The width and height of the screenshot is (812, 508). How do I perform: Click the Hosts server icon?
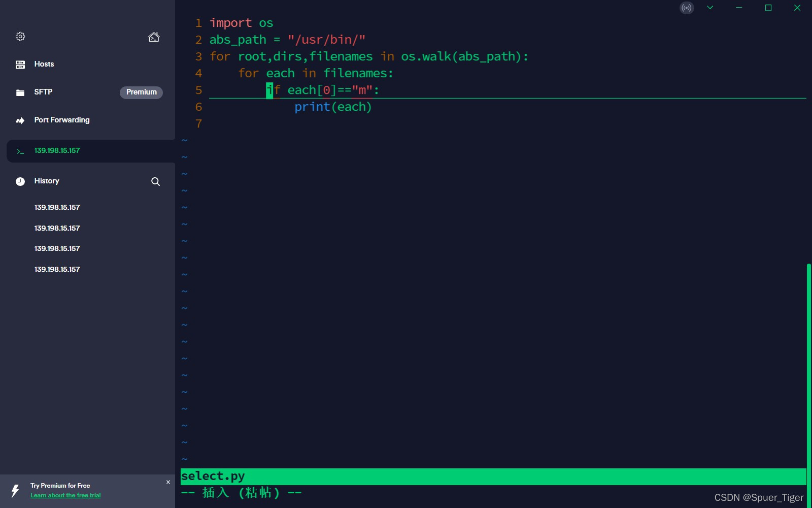tap(20, 65)
